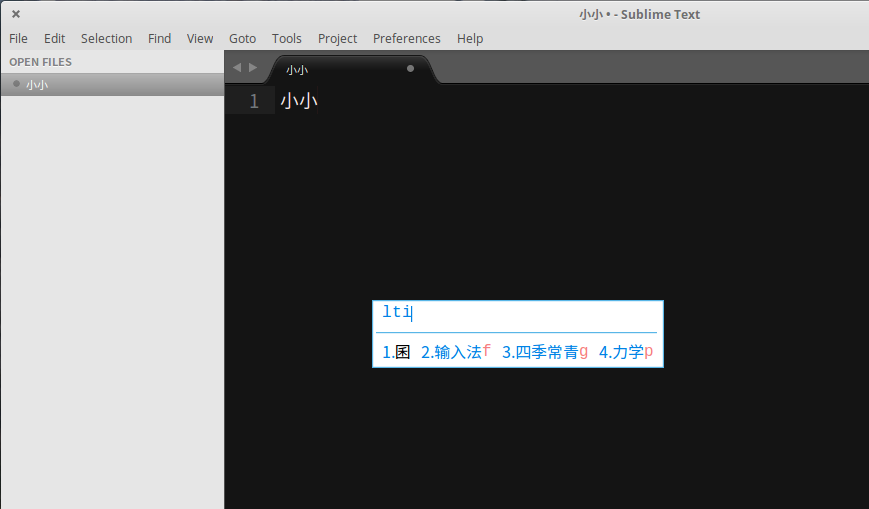Open the Tools menu
Viewport: 869px width, 509px height.
coord(286,38)
